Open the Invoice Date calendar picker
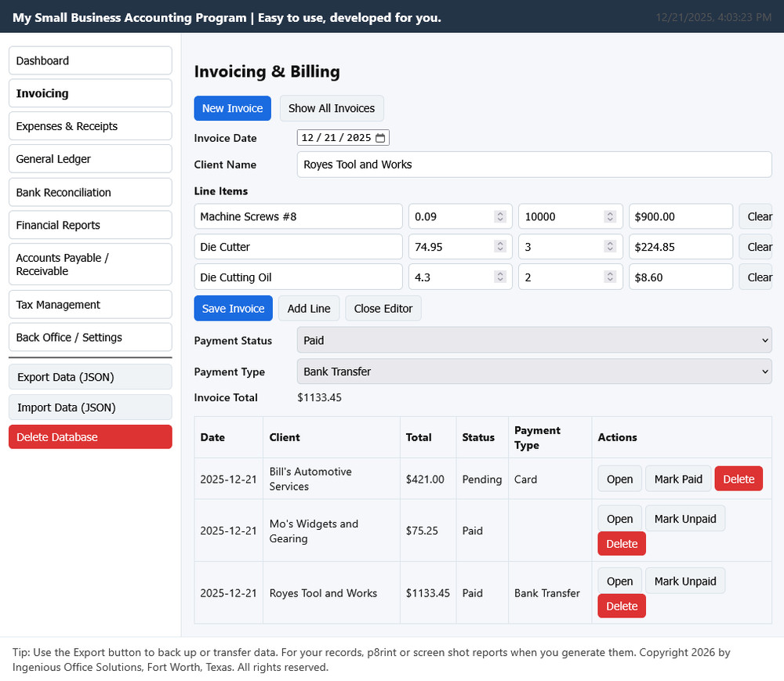This screenshot has height=681, width=784. tap(381, 137)
